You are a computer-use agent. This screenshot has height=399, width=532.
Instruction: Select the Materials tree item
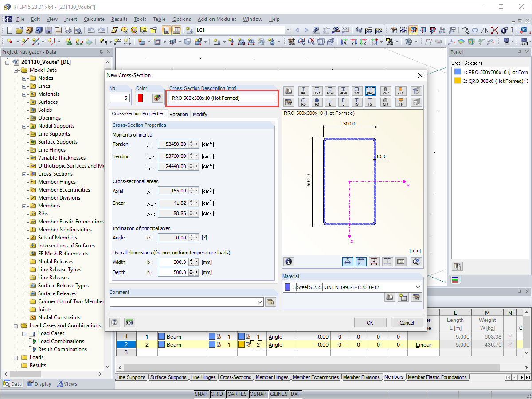pos(48,94)
